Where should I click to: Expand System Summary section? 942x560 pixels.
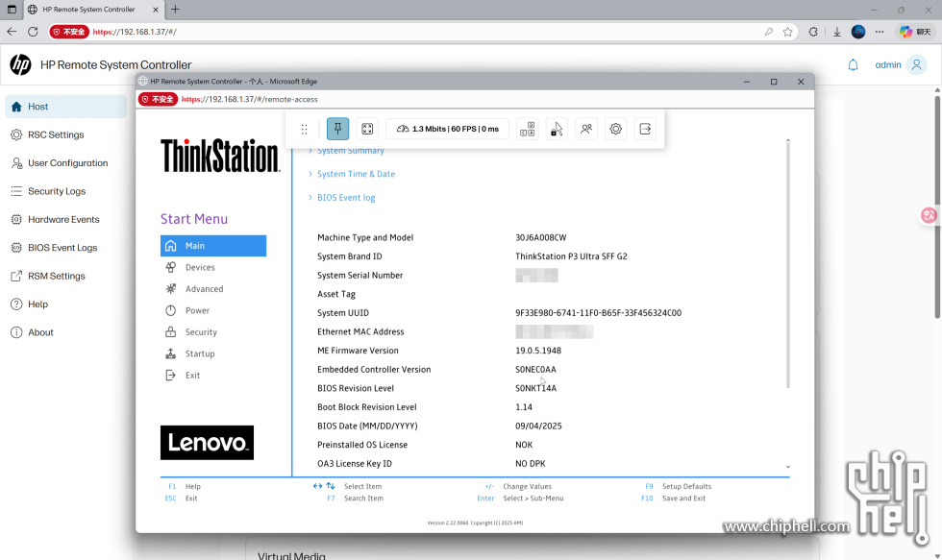pyautogui.click(x=350, y=151)
